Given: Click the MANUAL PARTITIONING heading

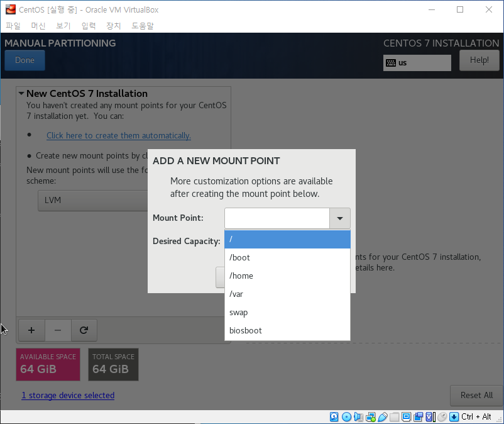Looking at the screenshot, I should [x=60, y=43].
